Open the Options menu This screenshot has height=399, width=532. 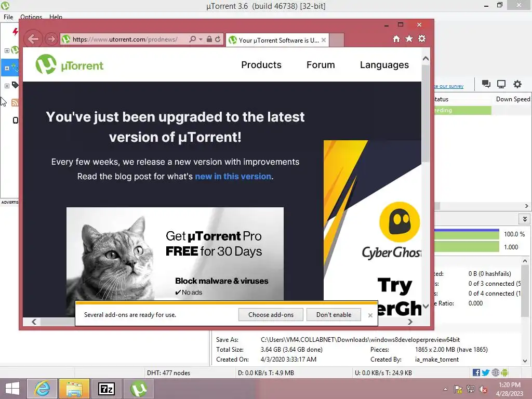31,17
